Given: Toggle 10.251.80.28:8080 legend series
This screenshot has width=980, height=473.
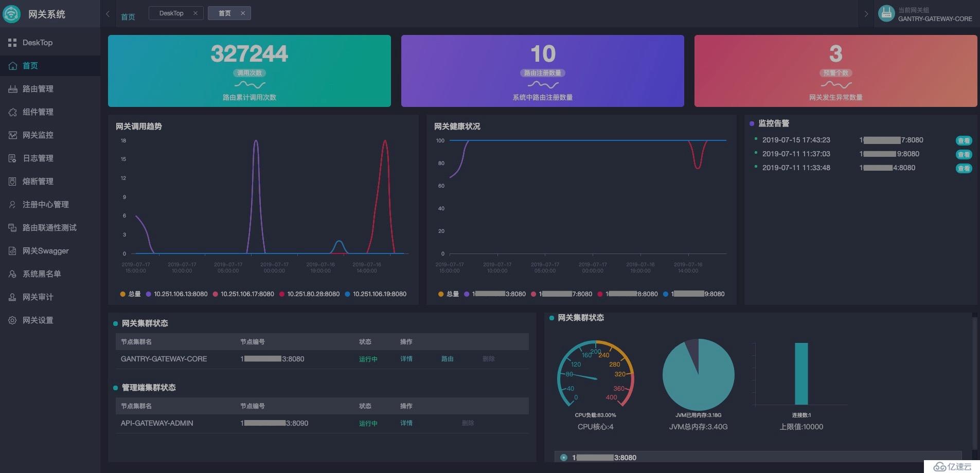Looking at the screenshot, I should (x=310, y=294).
